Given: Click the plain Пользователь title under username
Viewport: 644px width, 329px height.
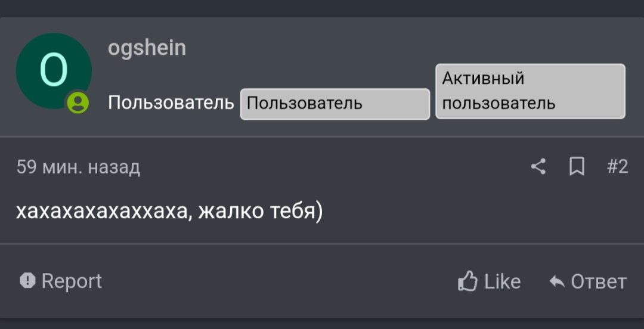Looking at the screenshot, I should tap(171, 103).
